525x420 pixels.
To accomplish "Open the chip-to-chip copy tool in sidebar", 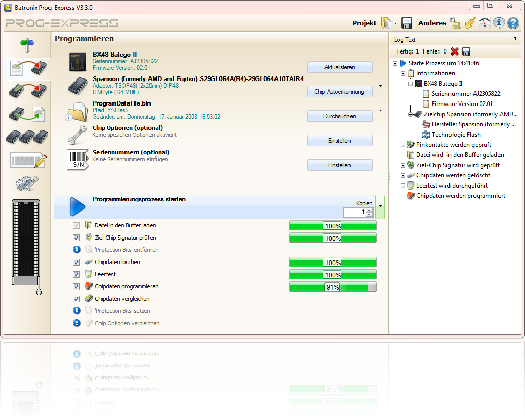I will click(x=28, y=92).
